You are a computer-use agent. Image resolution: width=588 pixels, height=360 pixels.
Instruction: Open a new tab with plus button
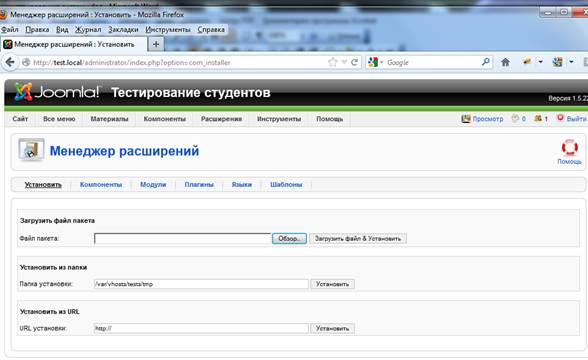point(156,44)
